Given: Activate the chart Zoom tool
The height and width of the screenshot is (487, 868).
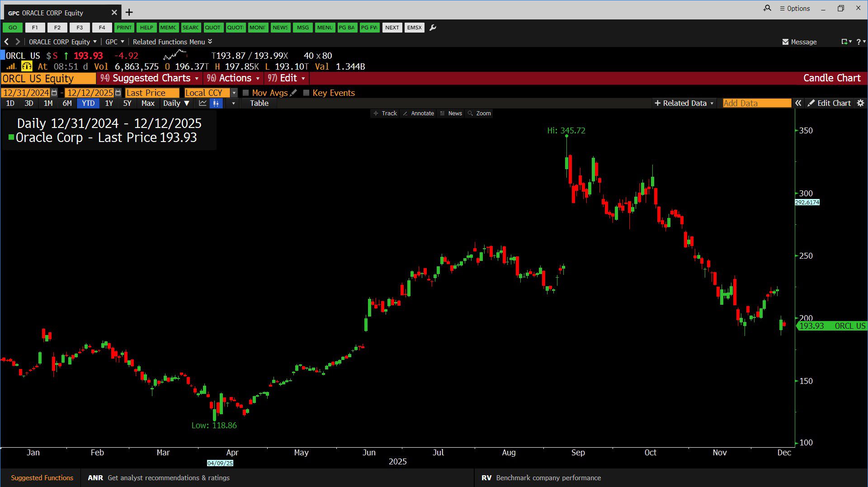Looking at the screenshot, I should (x=479, y=113).
